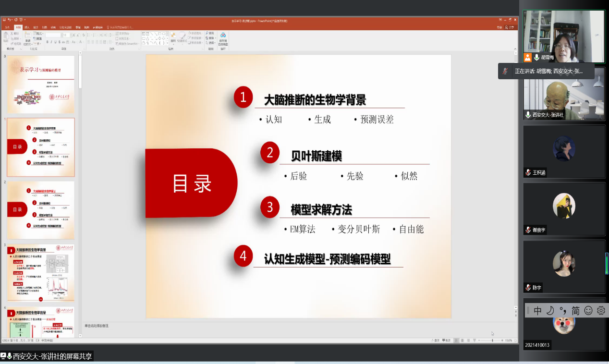
Task: Click the Save icon in quick access toolbar
Action: (x=4, y=20)
